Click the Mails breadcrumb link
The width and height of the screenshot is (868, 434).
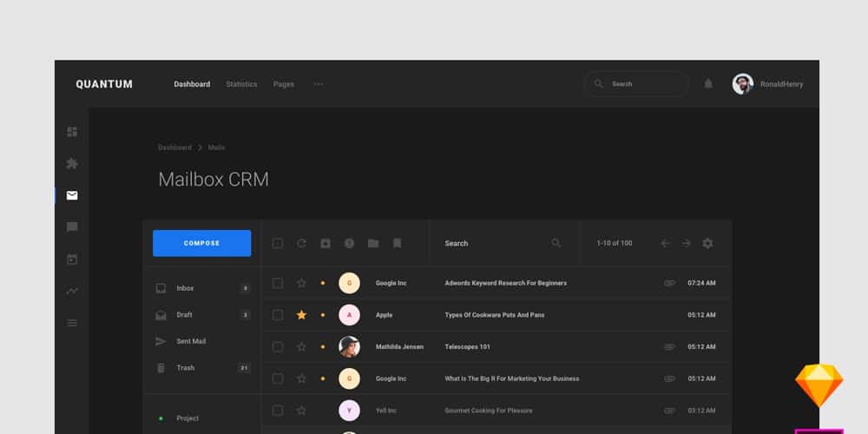tap(216, 148)
